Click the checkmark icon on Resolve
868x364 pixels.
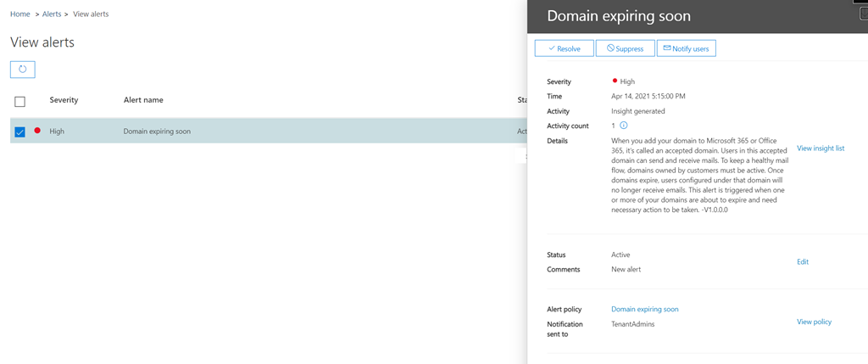pyautogui.click(x=551, y=48)
